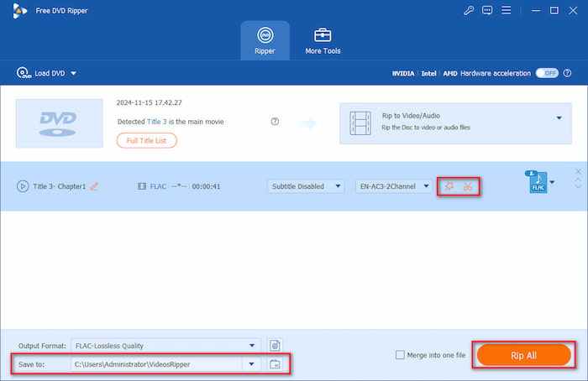Click the film strip format icon
Screen dimensions: 588x381
[x=142, y=186]
